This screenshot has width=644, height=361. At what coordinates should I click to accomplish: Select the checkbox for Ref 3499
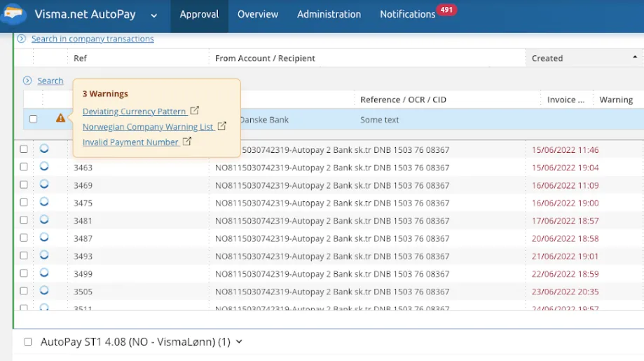[24, 273]
